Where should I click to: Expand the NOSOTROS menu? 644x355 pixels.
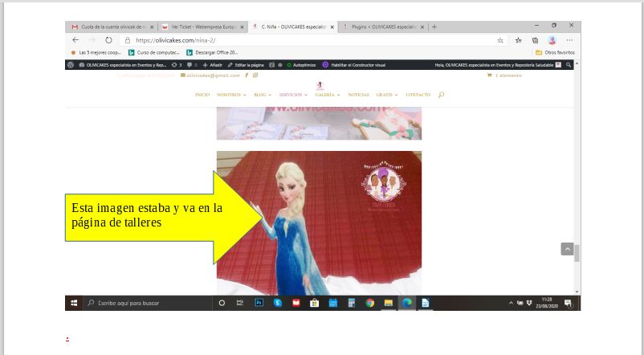coord(231,95)
